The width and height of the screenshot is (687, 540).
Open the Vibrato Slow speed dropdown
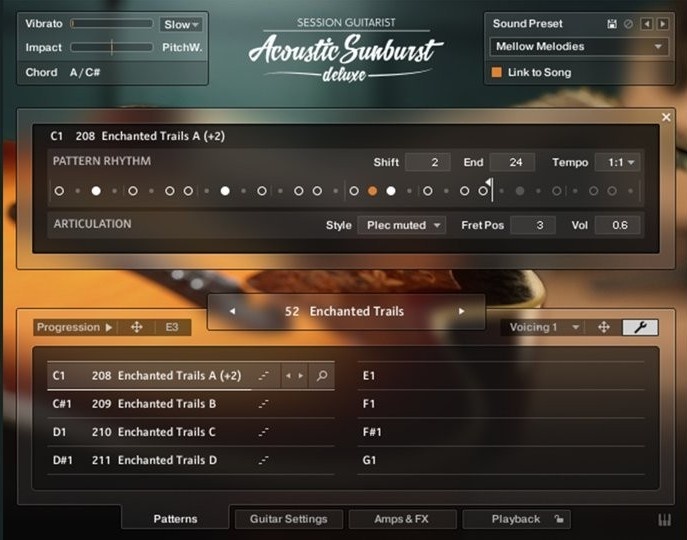(x=181, y=24)
